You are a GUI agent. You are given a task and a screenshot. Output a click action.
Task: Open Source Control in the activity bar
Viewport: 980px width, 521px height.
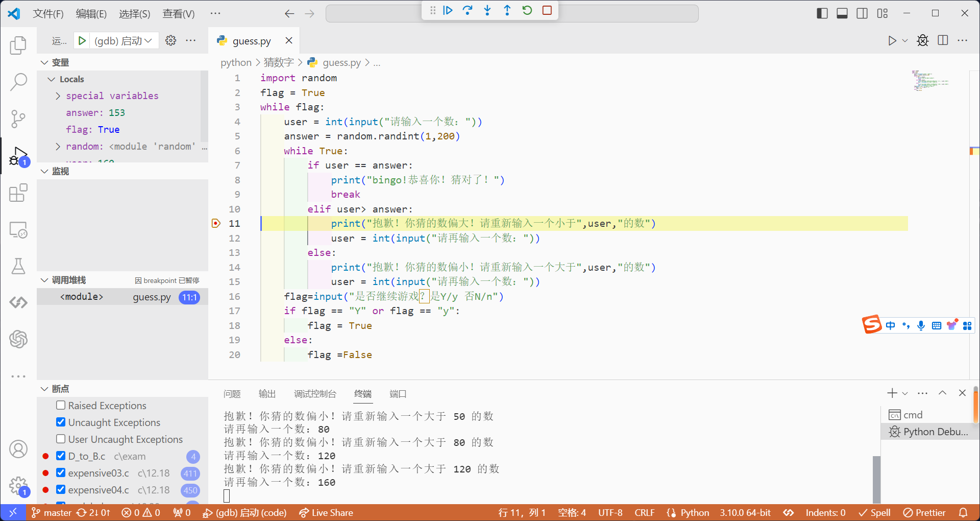coord(18,119)
